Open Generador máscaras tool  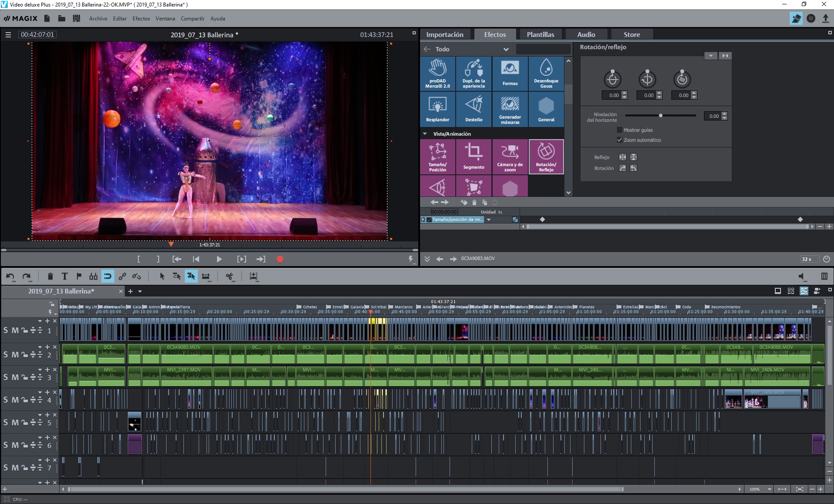(510, 109)
